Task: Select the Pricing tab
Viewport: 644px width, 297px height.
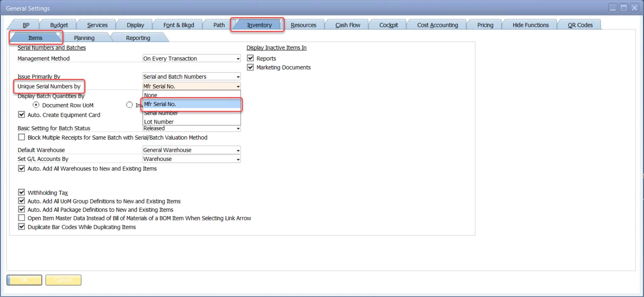Action: click(x=485, y=25)
